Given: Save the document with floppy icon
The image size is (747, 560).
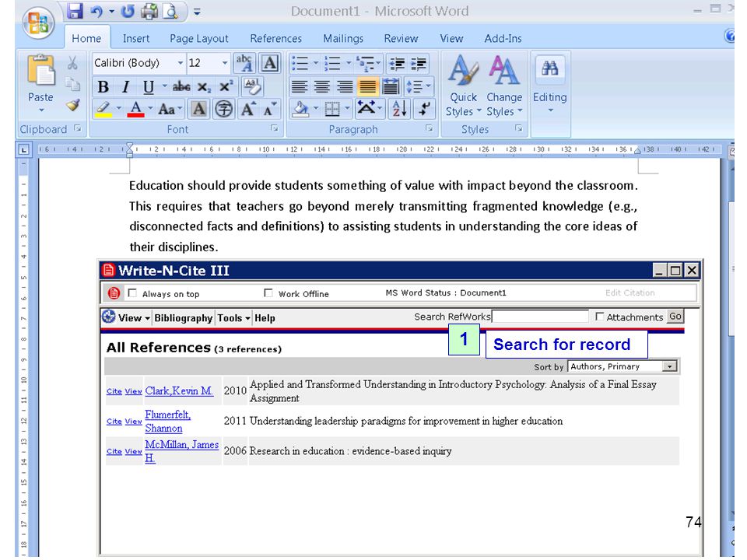Looking at the screenshot, I should (x=75, y=11).
